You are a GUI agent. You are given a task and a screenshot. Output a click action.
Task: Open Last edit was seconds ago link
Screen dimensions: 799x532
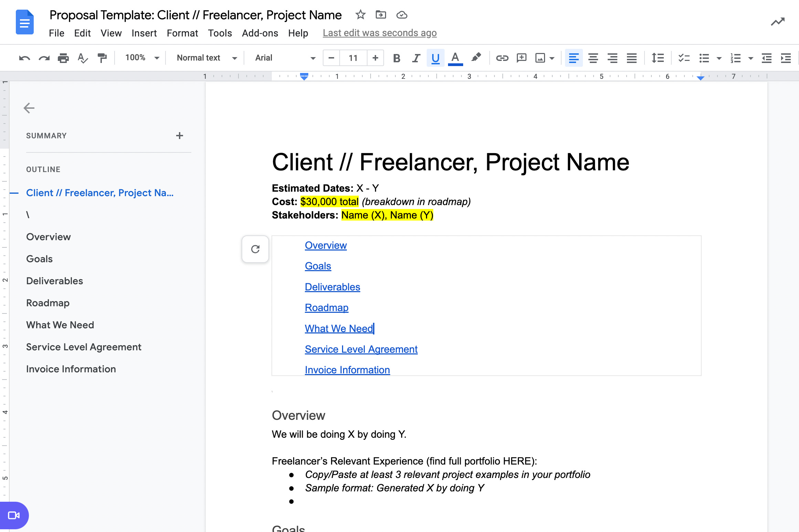pyautogui.click(x=380, y=33)
